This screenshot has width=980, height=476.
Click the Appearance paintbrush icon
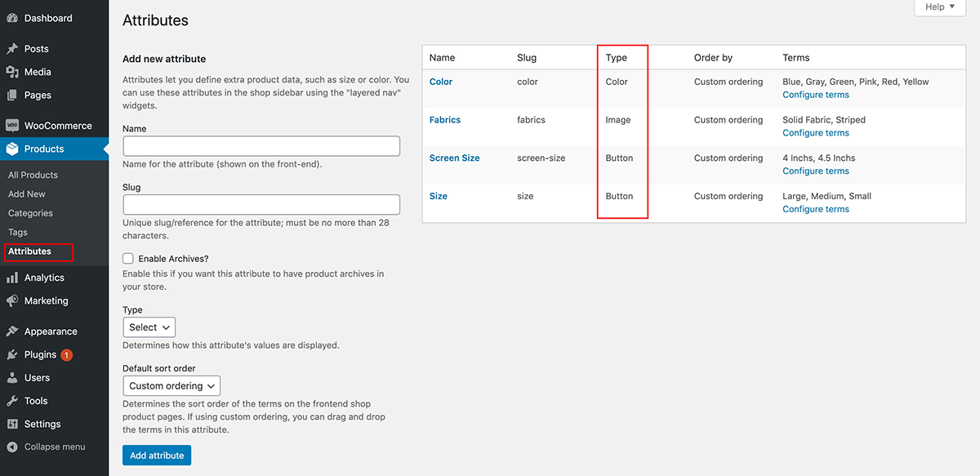click(12, 331)
